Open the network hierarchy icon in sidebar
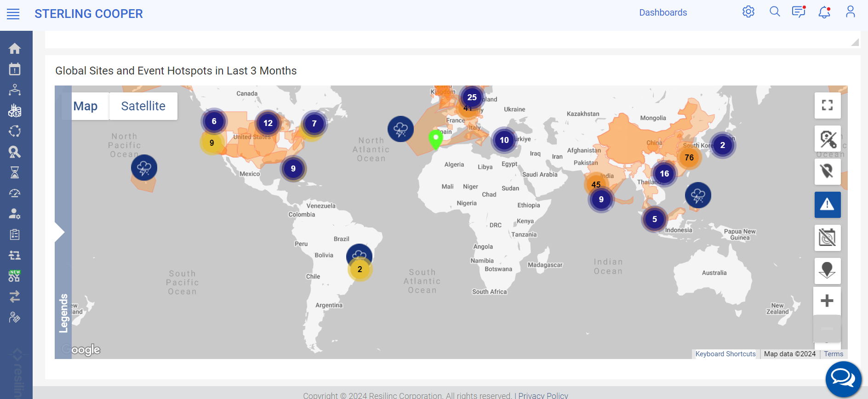The width and height of the screenshot is (868, 399). (15, 90)
